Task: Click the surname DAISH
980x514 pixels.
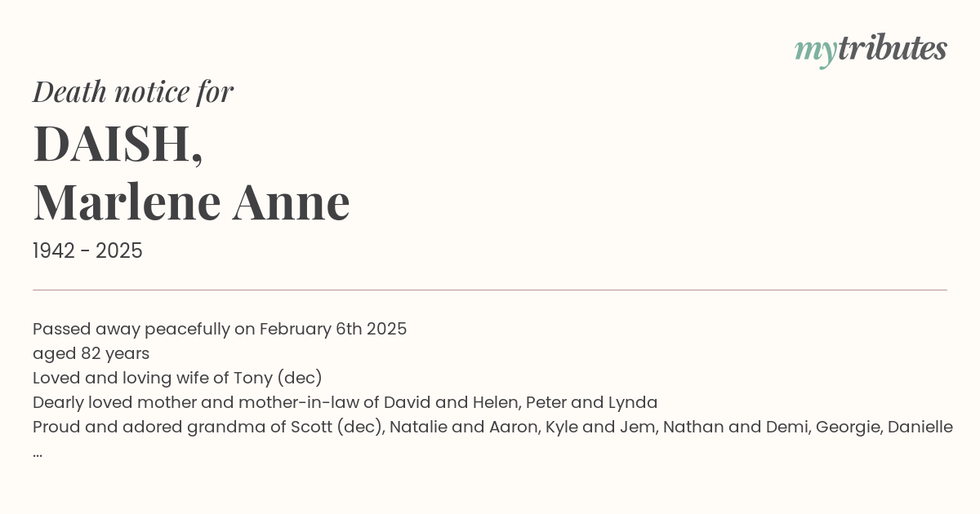Action: coord(118,144)
